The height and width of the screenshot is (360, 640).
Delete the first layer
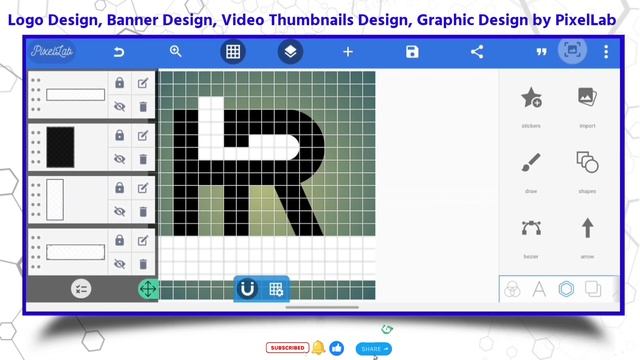pos(143,107)
